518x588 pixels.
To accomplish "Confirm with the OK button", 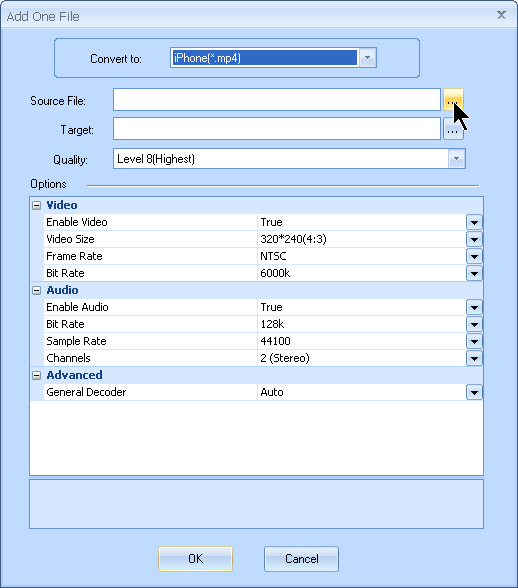I will click(195, 559).
